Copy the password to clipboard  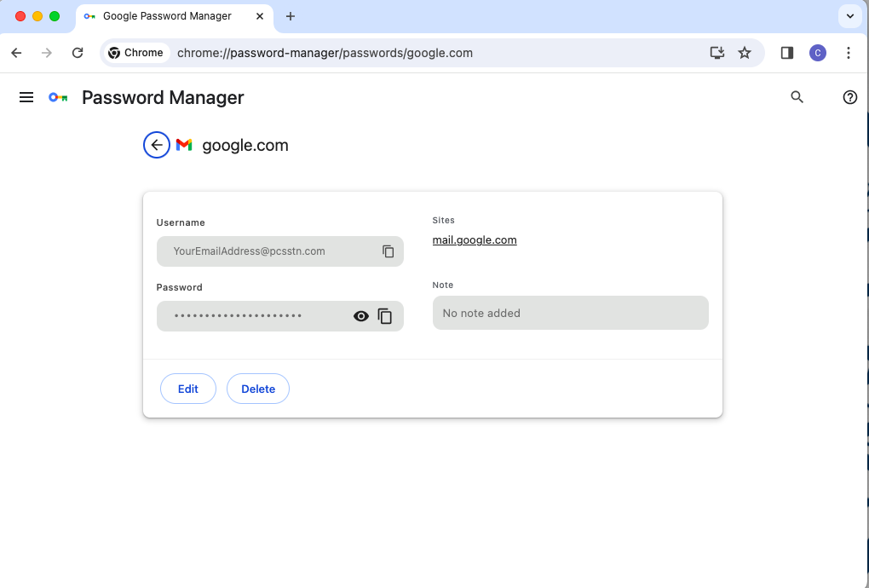click(384, 316)
